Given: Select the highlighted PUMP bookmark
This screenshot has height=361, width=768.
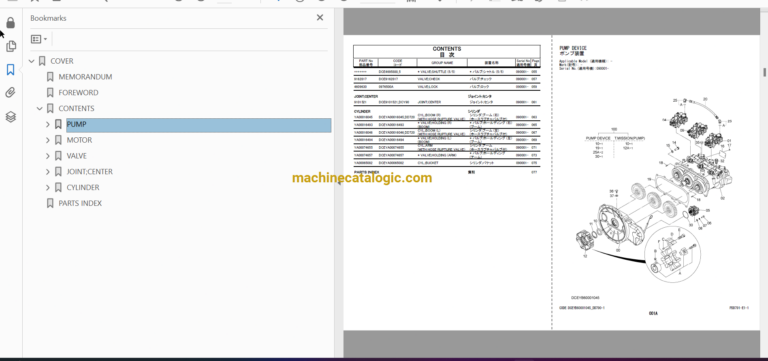Looking at the screenshot, I should coord(198,124).
